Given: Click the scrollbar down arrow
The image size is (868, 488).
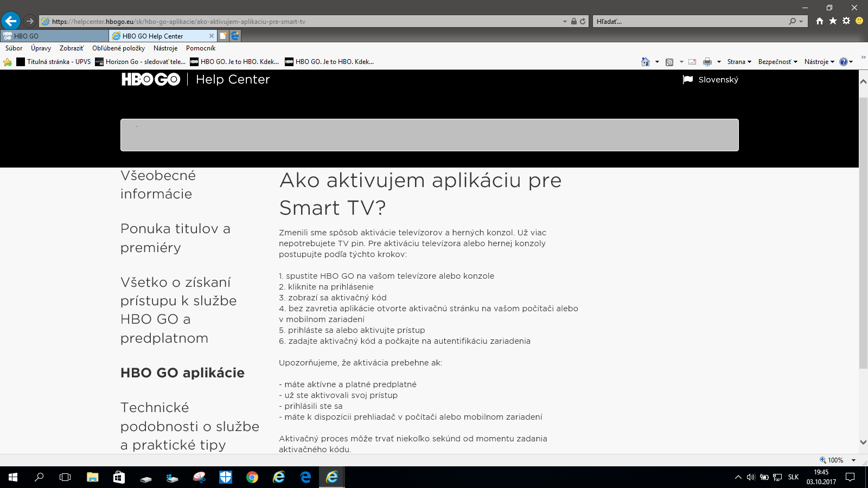Looking at the screenshot, I should pos(863,442).
